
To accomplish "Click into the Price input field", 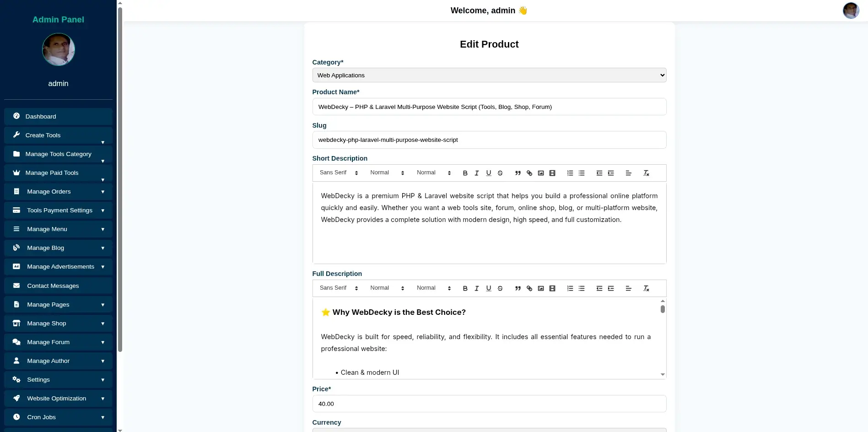I will (x=489, y=404).
